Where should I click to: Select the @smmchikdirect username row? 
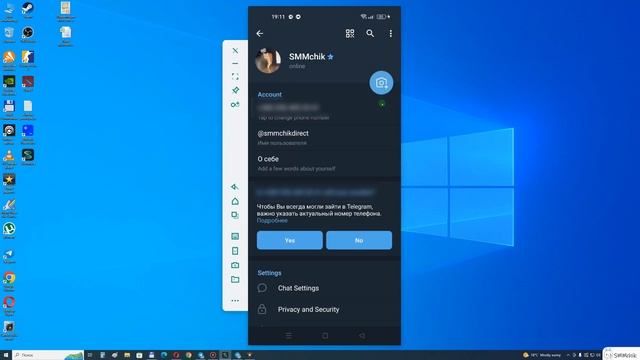324,138
